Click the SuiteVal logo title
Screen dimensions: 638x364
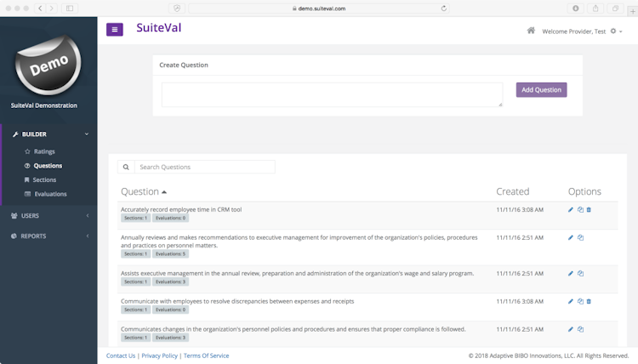tap(159, 28)
